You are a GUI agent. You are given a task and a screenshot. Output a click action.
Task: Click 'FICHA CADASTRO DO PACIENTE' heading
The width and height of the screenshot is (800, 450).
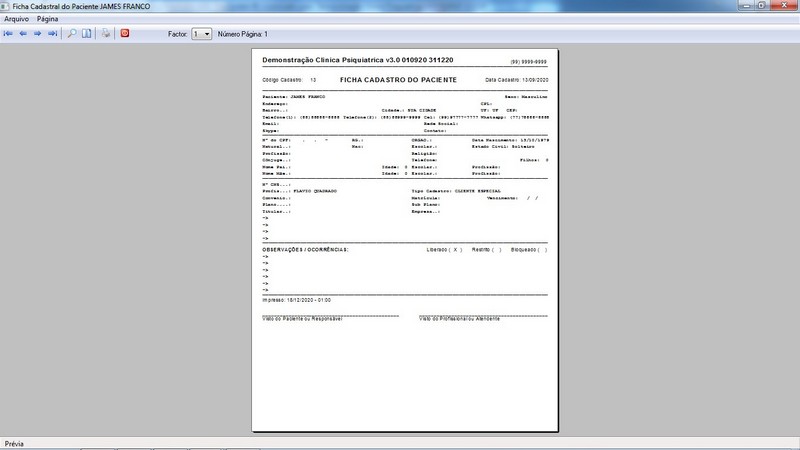click(398, 80)
